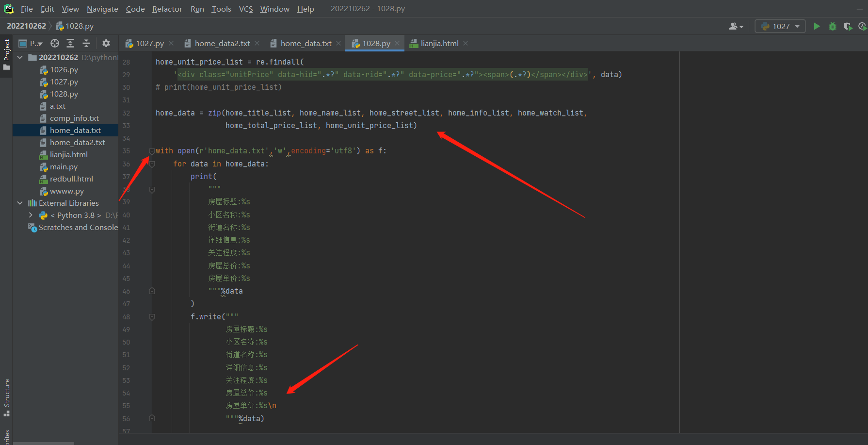The image size is (868, 445).
Task: Open the Code menu
Action: [135, 9]
